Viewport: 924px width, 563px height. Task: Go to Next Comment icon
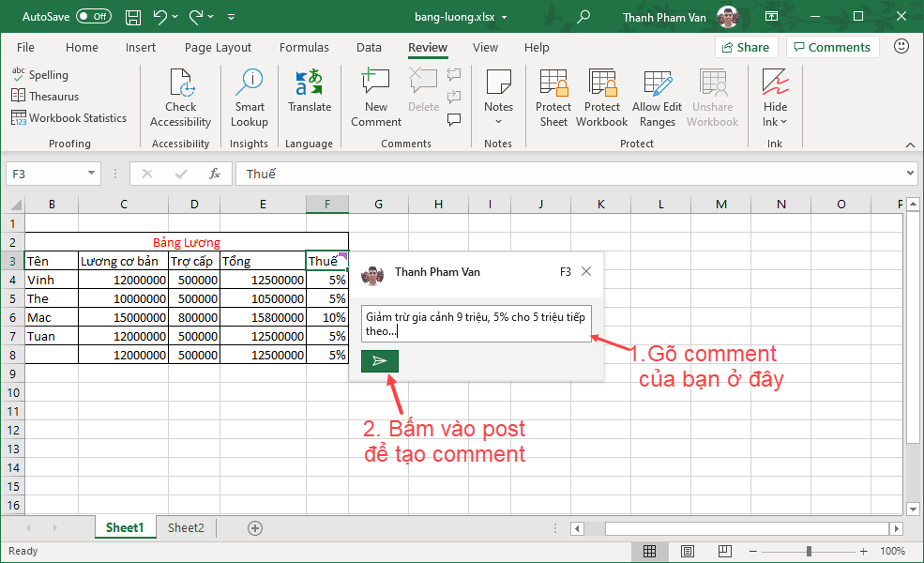pos(454,97)
